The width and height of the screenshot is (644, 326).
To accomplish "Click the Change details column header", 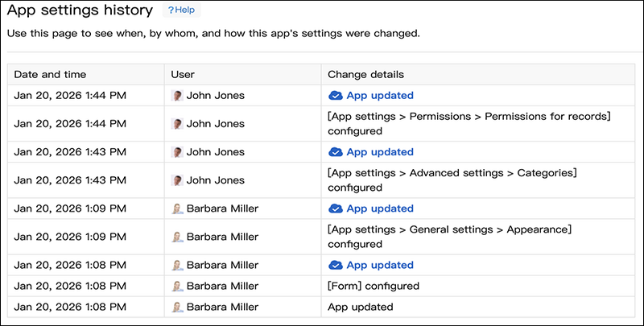I will (x=365, y=74).
